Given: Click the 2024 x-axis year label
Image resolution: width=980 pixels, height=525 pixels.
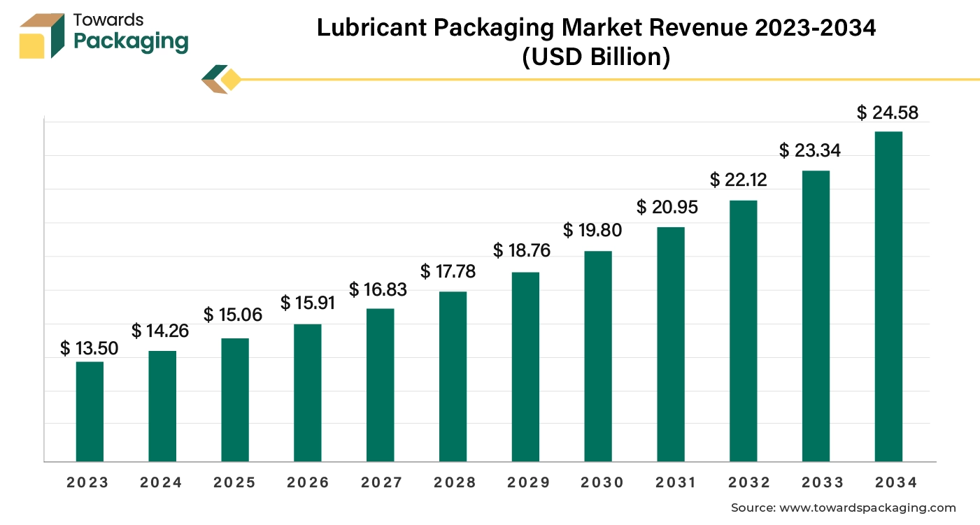Looking at the screenshot, I should (x=161, y=482).
